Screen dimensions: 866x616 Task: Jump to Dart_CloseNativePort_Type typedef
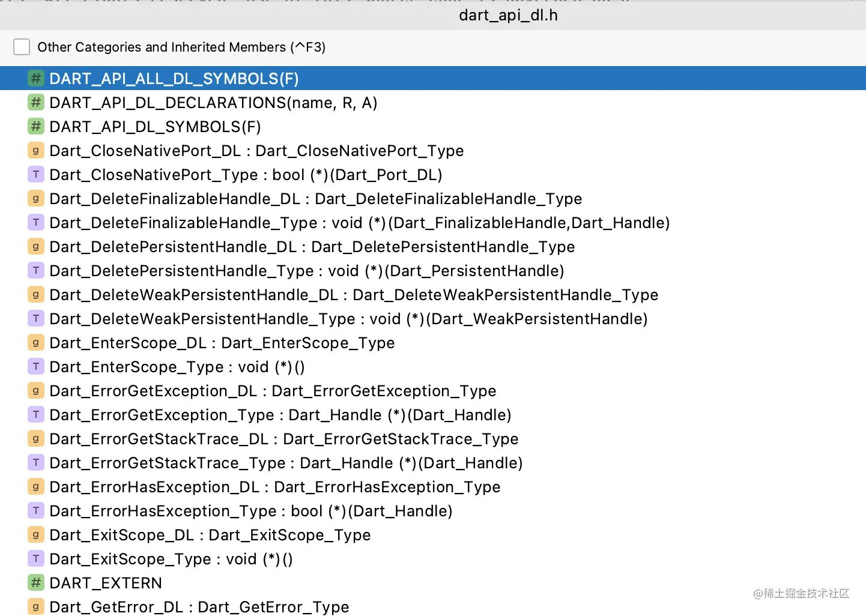tap(433, 174)
